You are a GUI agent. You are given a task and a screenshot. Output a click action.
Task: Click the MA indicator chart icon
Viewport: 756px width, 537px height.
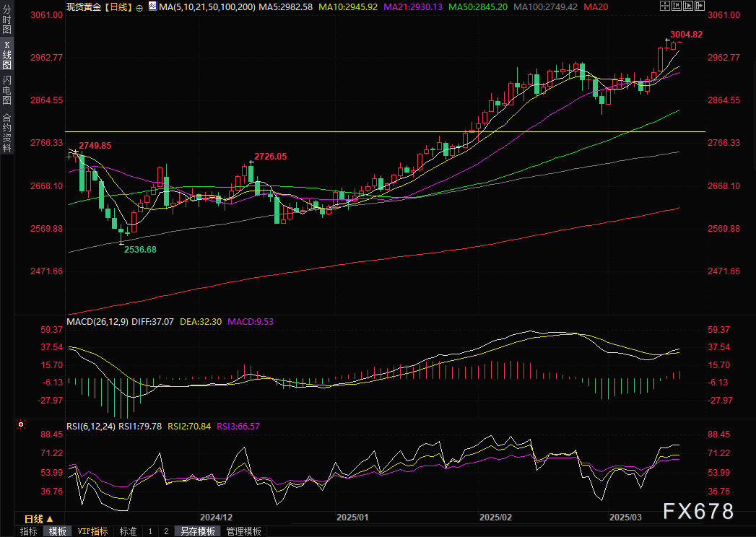152,6
